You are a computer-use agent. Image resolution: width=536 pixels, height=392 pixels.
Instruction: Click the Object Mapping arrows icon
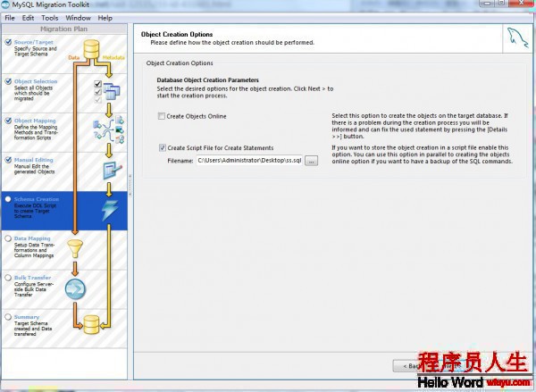pyautogui.click(x=109, y=129)
